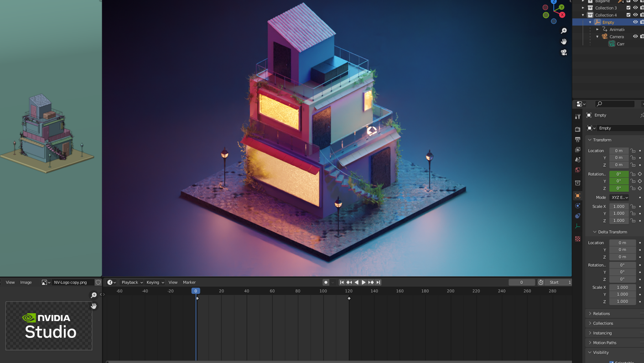Screen dimensions: 644x363
Task: Toggle Collection 3 exclude checkbox
Action: (628, 8)
